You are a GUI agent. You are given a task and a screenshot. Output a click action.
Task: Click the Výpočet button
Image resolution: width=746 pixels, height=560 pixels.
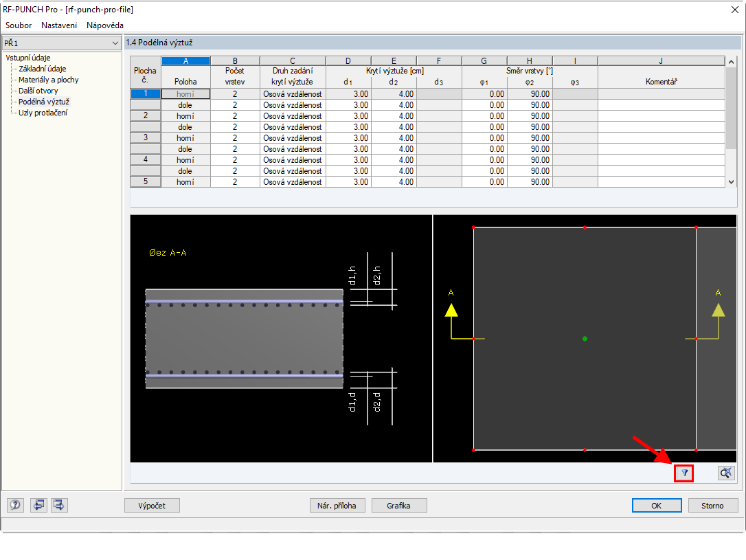pyautogui.click(x=152, y=505)
